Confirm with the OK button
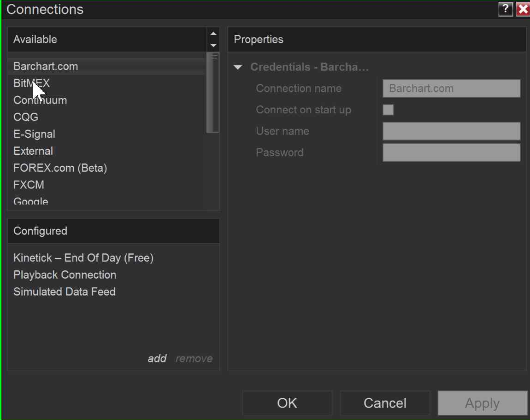Viewport: 530px width, 420px height. click(x=287, y=403)
